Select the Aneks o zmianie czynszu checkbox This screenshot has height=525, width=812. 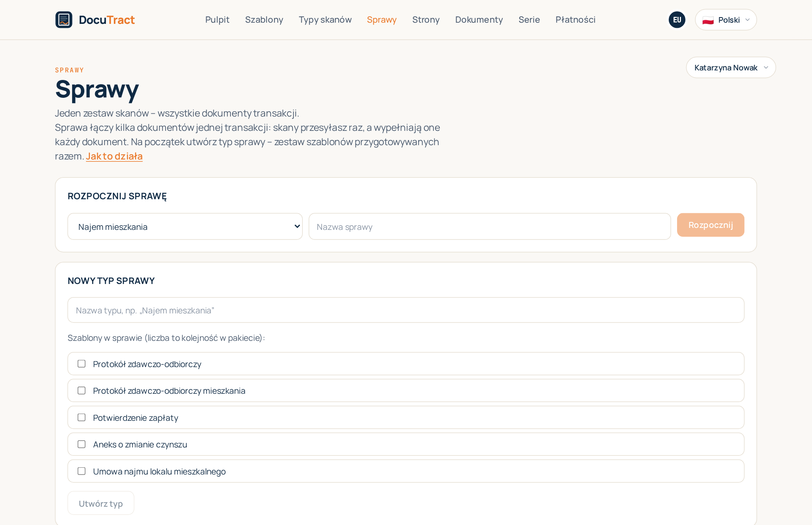pos(82,444)
